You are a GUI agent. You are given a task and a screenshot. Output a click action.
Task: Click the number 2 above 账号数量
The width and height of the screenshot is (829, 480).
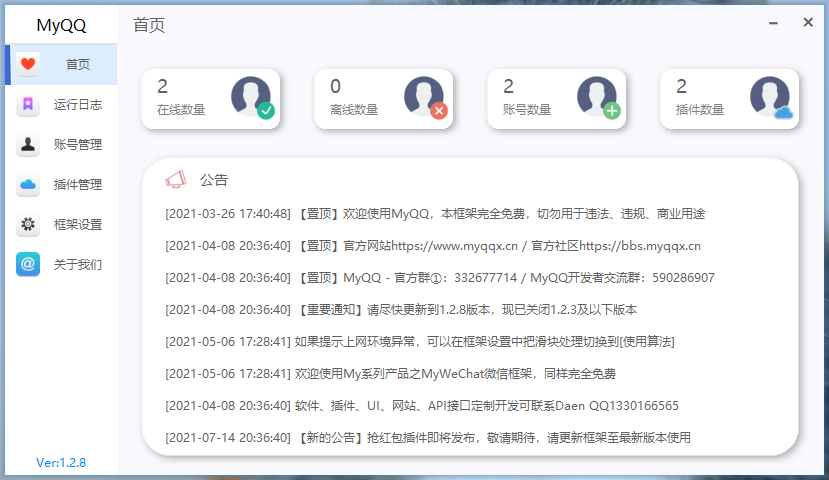coord(508,86)
